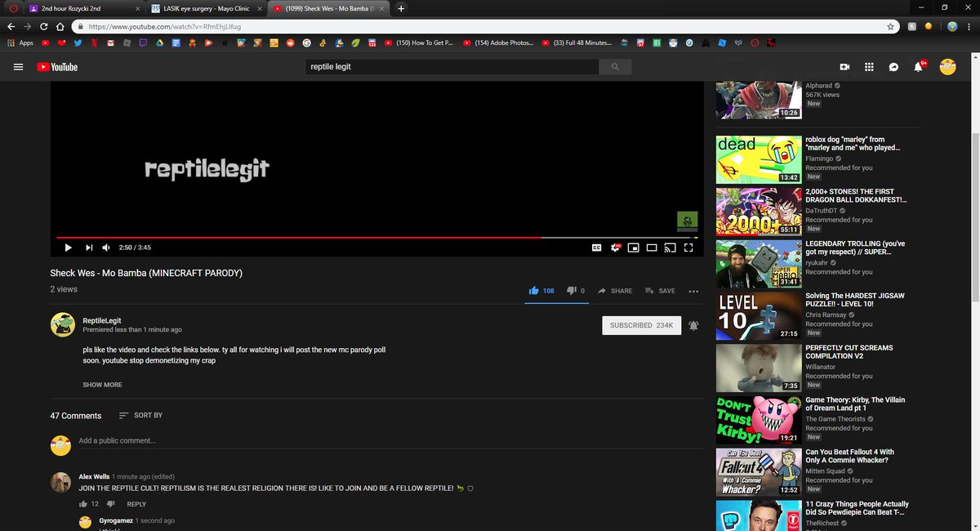This screenshot has width=980, height=531.
Task: Open the notifications bell in header
Action: click(x=918, y=67)
